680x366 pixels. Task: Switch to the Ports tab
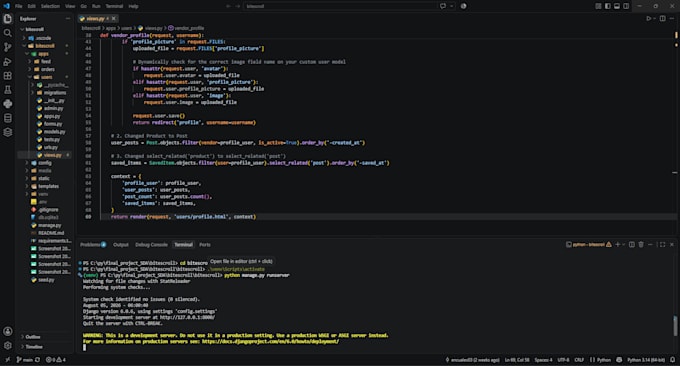point(205,245)
